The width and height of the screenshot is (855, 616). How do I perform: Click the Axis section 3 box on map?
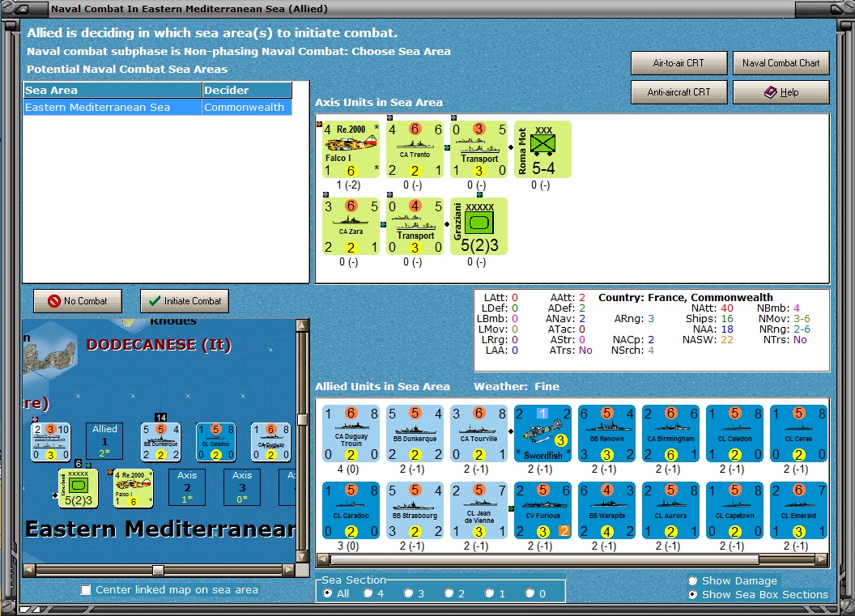[x=242, y=487]
